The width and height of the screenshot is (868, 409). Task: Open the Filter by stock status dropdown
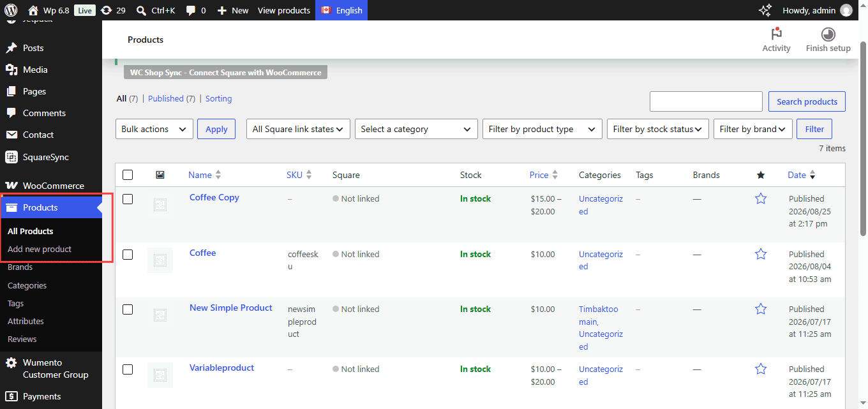658,129
